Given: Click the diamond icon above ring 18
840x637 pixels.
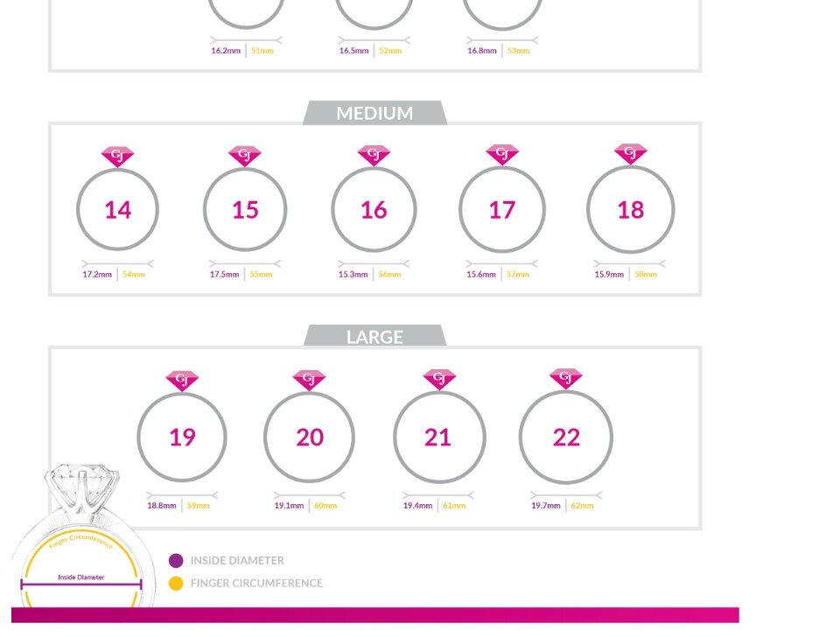Looking at the screenshot, I should [x=630, y=154].
